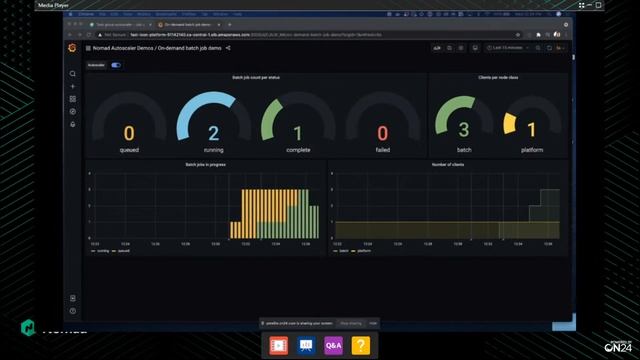Screen dimensions: 640x360
Task: Open a new browser tab with plus
Action: point(229,24)
